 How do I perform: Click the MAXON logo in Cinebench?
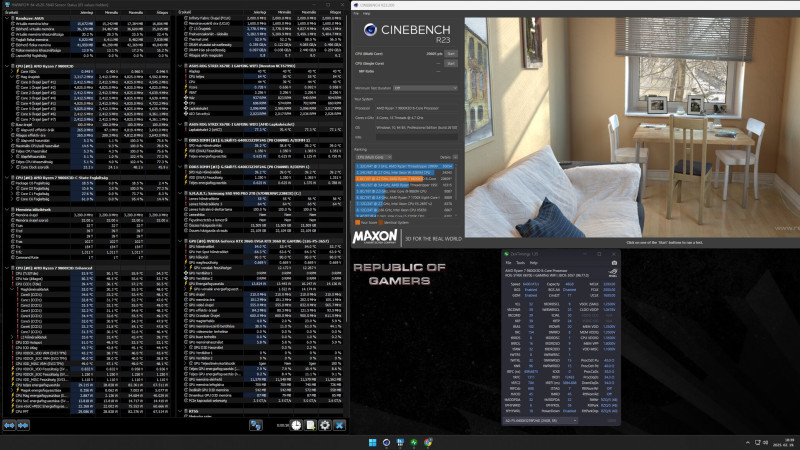click(x=375, y=237)
